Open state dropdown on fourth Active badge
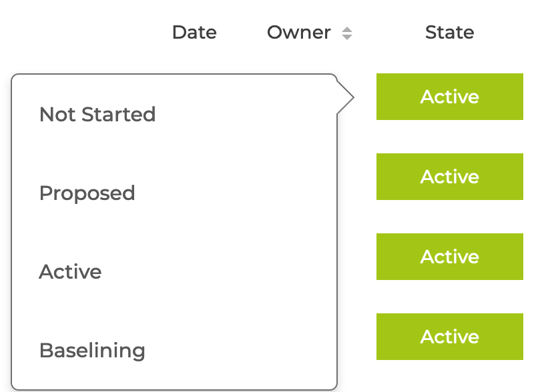Image resolution: width=542 pixels, height=392 pixels. point(450,337)
